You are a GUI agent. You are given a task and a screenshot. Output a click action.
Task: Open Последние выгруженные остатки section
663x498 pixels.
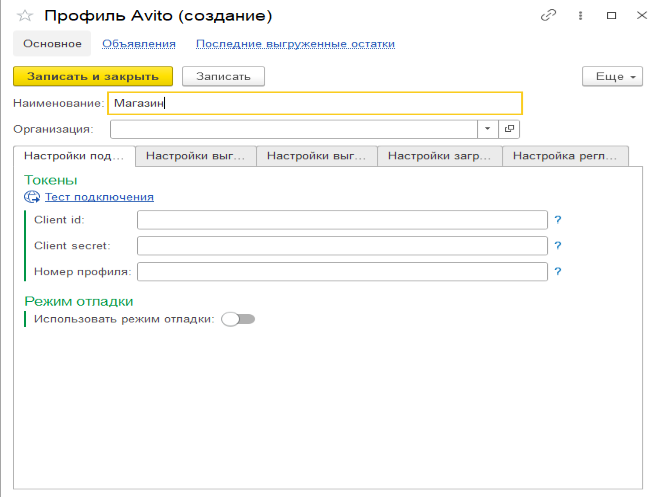(x=295, y=44)
